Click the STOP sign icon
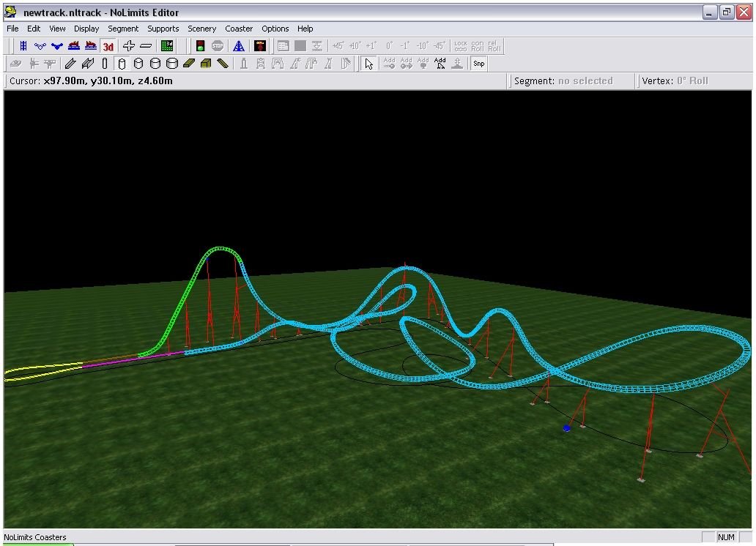Screen dimensions: 756x546 [218, 46]
